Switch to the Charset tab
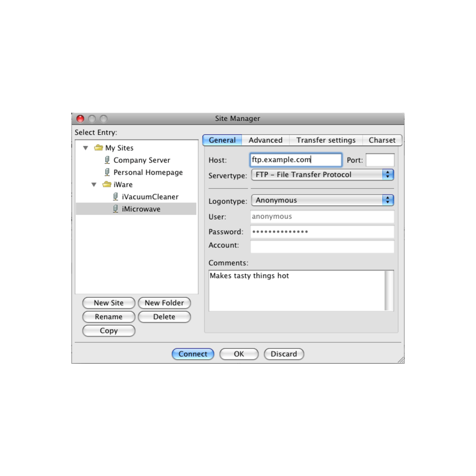The height and width of the screenshot is (476, 476). click(x=382, y=140)
